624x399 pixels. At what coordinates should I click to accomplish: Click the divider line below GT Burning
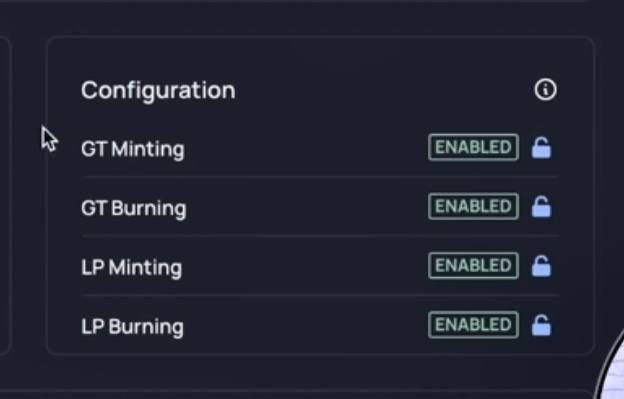(x=320, y=236)
